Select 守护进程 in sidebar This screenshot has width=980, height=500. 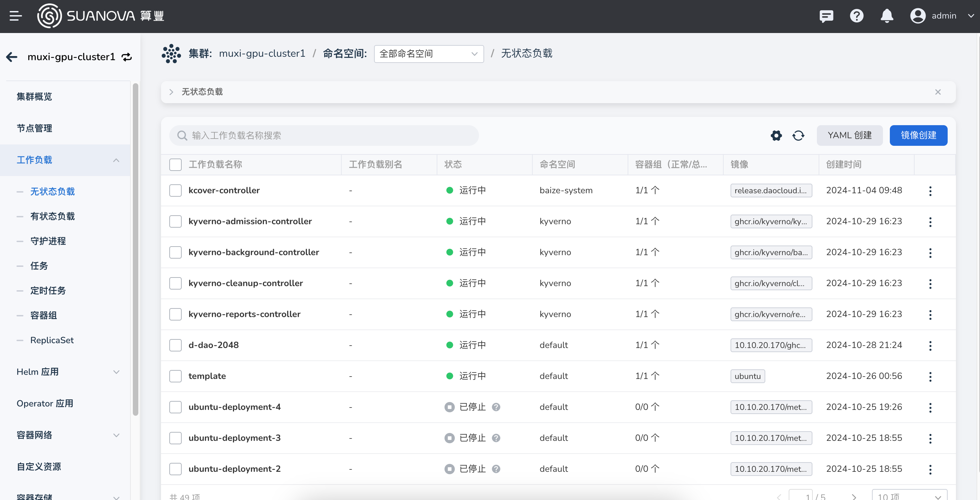coord(48,241)
